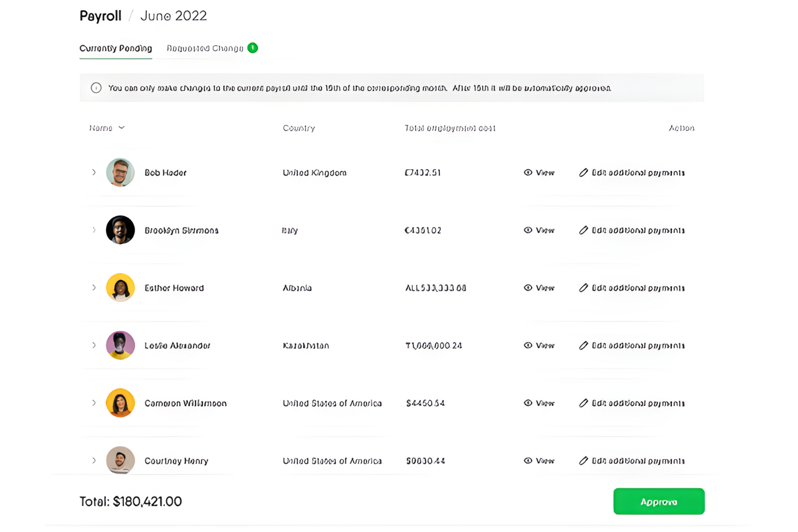Expand the Cameron Williamson row chevron
Image resolution: width=798 pixels, height=532 pixels.
point(94,403)
